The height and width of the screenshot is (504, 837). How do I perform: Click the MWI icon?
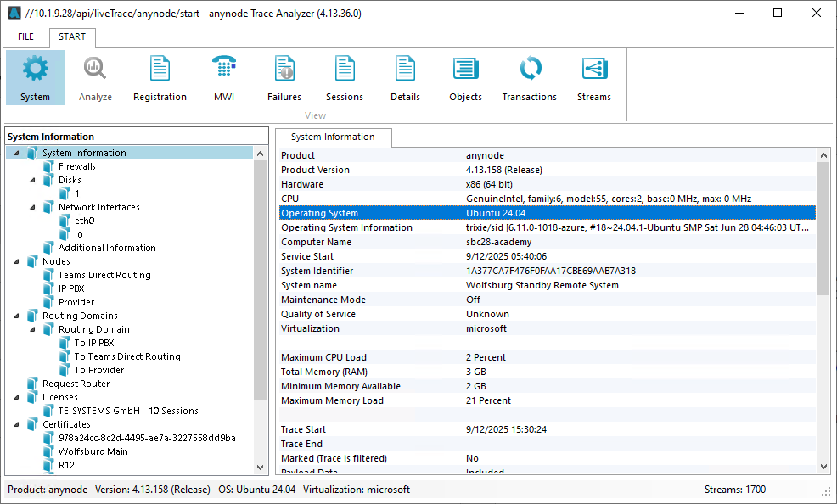(223, 76)
